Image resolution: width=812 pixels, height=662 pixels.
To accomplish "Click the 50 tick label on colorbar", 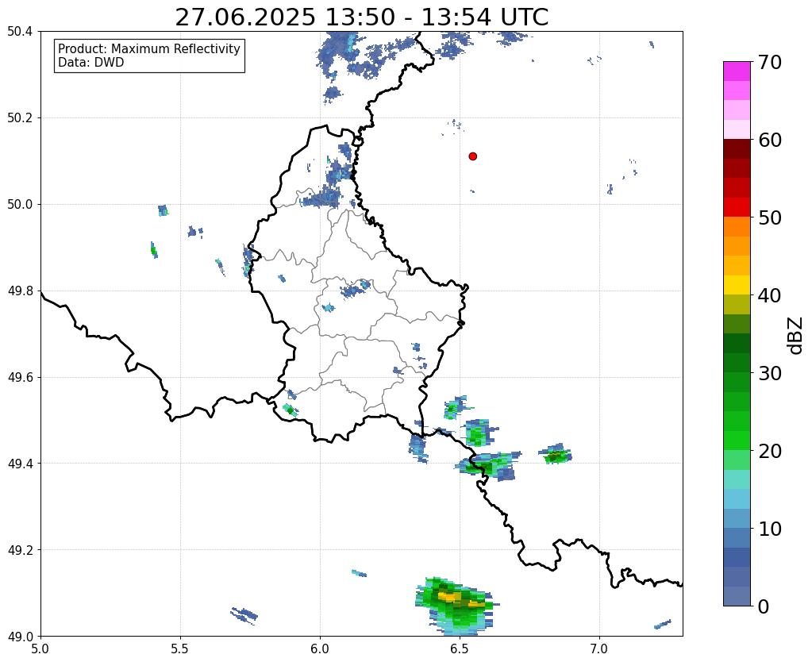I will 770,217.
